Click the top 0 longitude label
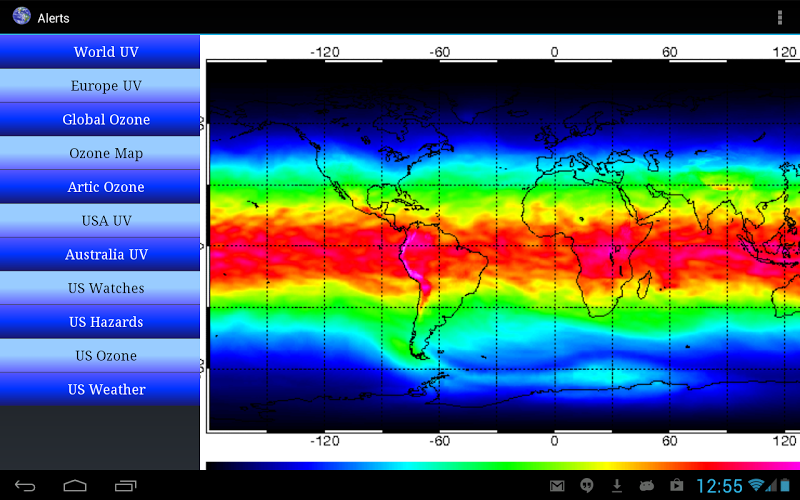 [554, 52]
